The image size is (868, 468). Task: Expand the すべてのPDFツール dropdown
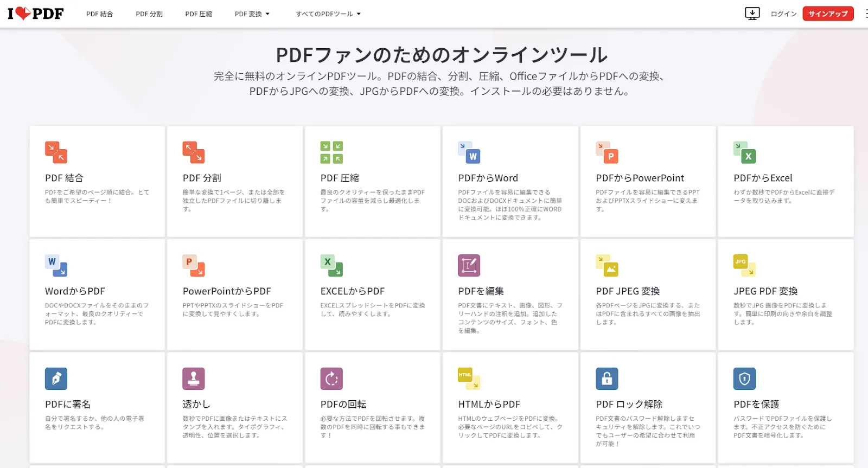(328, 14)
